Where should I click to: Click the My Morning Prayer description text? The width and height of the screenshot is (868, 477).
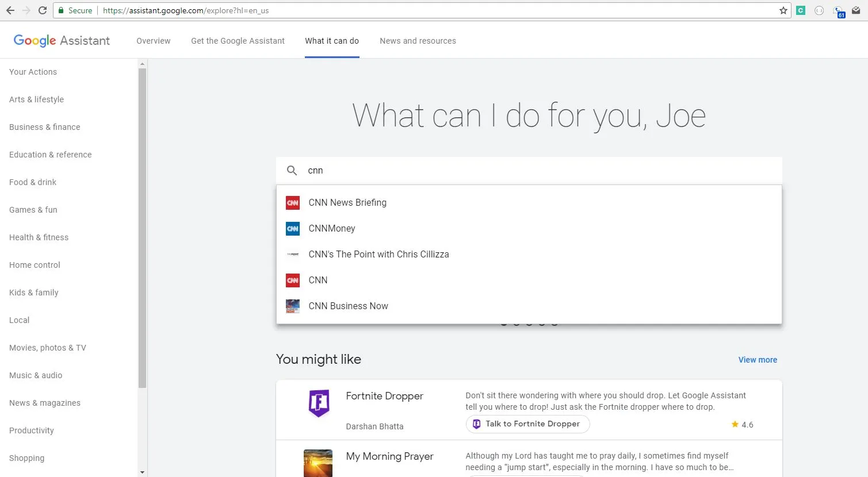tap(599, 461)
